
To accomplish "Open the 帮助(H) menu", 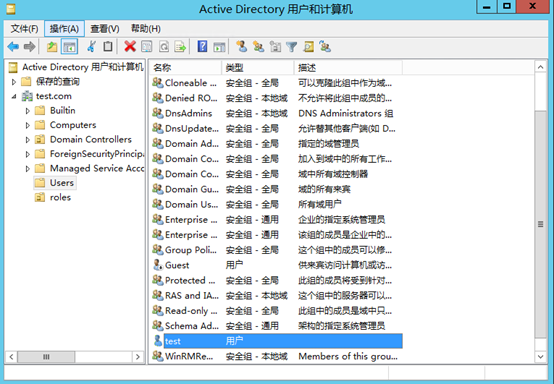I will pos(146,29).
